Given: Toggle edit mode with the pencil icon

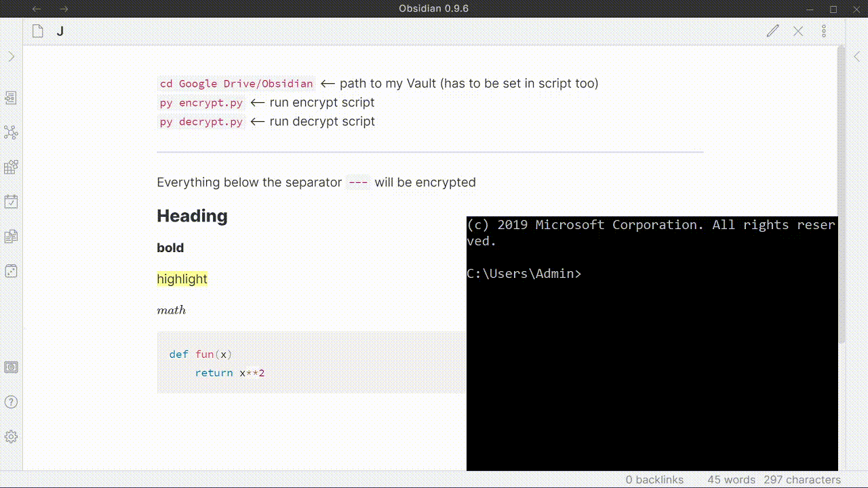Looking at the screenshot, I should click(772, 30).
